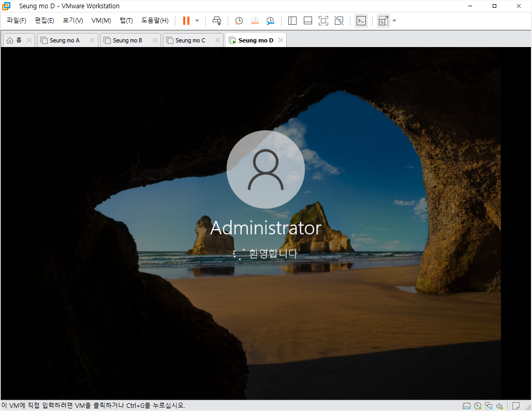Close the Seung mo C tab
Screen dimensions: 532x411
(217, 40)
